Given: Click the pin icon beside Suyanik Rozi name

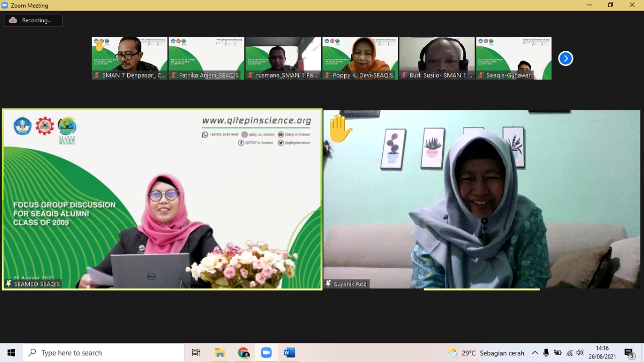Looking at the screenshot, I should click(x=329, y=284).
